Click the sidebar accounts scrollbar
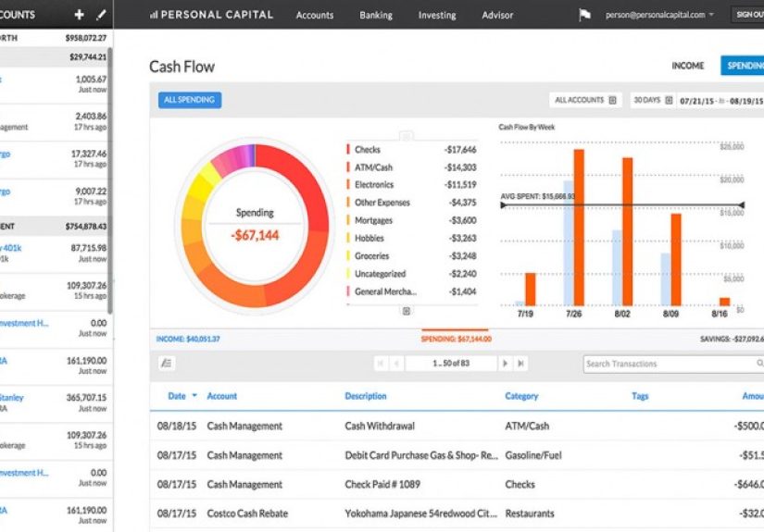 [110, 180]
